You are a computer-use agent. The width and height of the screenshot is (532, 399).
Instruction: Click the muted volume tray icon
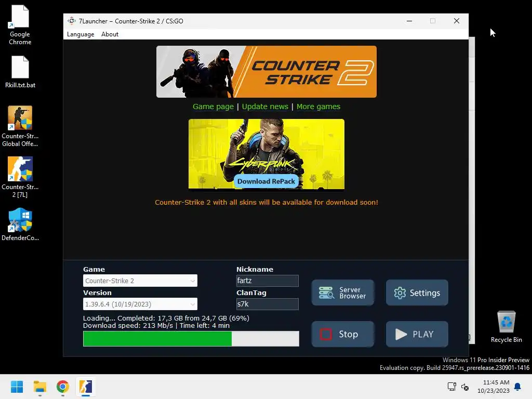click(x=465, y=387)
